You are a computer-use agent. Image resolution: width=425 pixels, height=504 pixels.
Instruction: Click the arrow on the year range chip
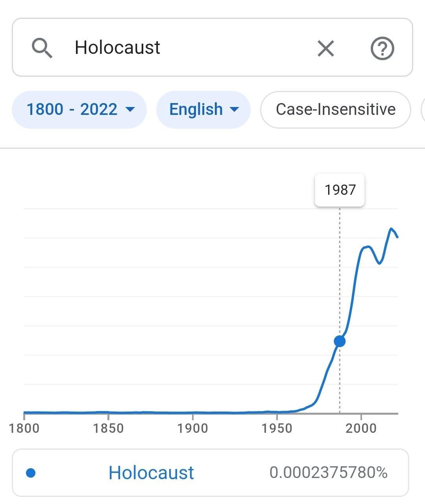pos(130,109)
